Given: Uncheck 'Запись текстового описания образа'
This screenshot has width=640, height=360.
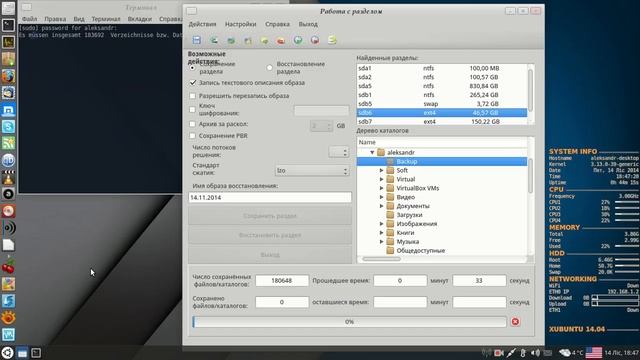Looking at the screenshot, I should [x=193, y=83].
